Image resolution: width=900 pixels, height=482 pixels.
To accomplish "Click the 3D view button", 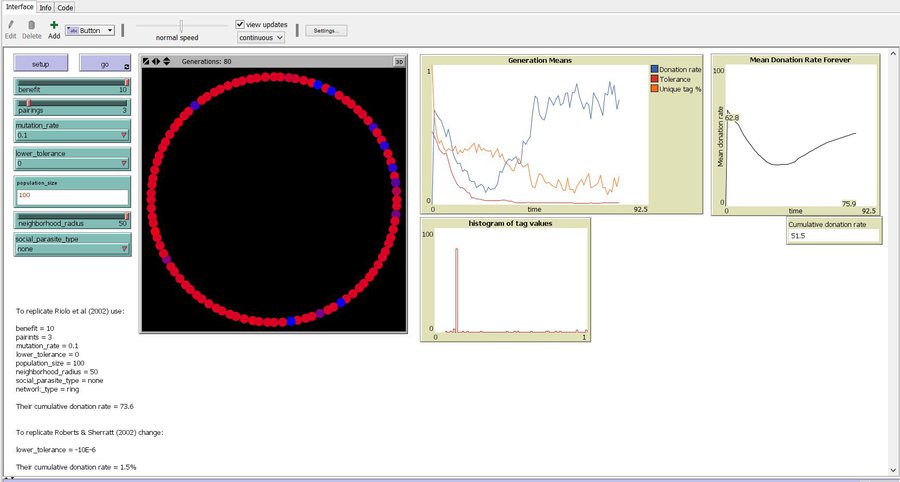I will 399,61.
